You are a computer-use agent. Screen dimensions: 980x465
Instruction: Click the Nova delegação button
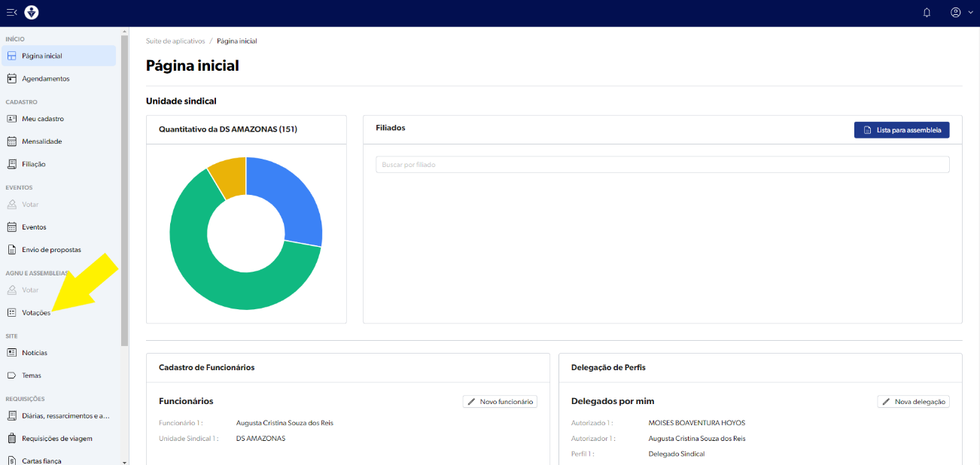point(913,402)
